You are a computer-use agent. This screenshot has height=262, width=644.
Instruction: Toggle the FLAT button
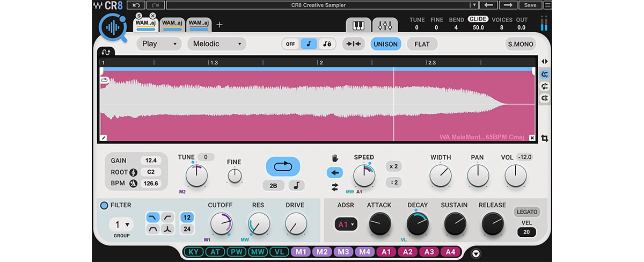(x=422, y=44)
